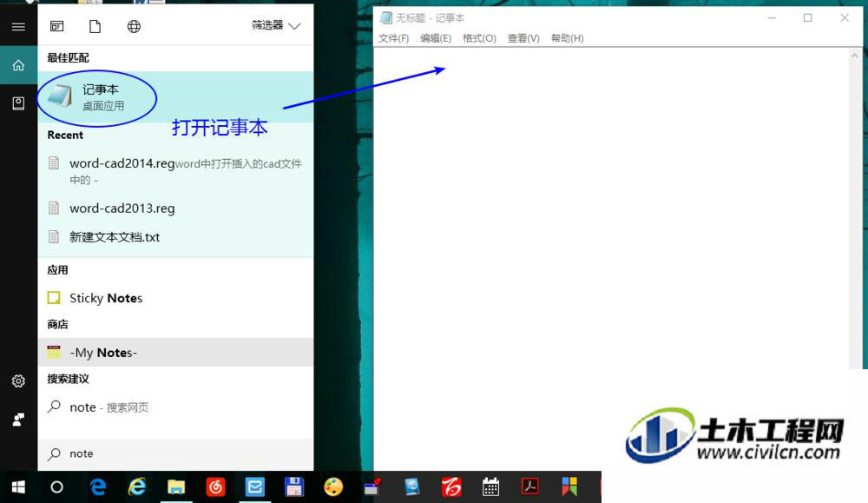Viewport: 868px width, 503px height.
Task: Search the web for note suggestion
Action: pyautogui.click(x=175, y=407)
